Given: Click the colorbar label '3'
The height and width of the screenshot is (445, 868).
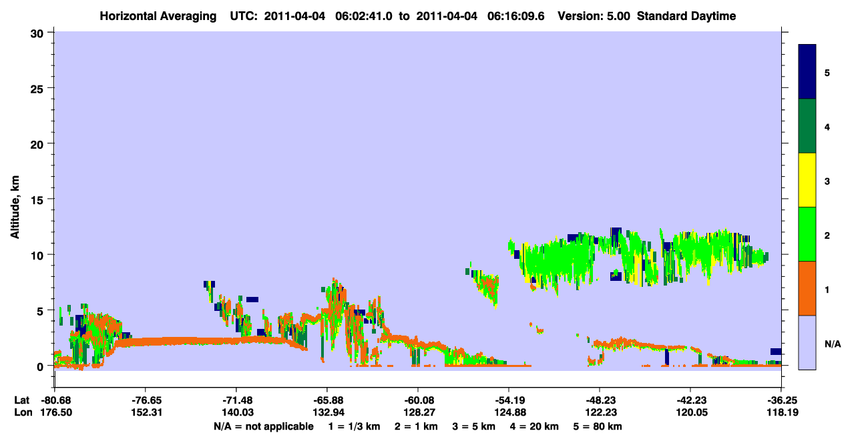Looking at the screenshot, I should click(827, 180).
